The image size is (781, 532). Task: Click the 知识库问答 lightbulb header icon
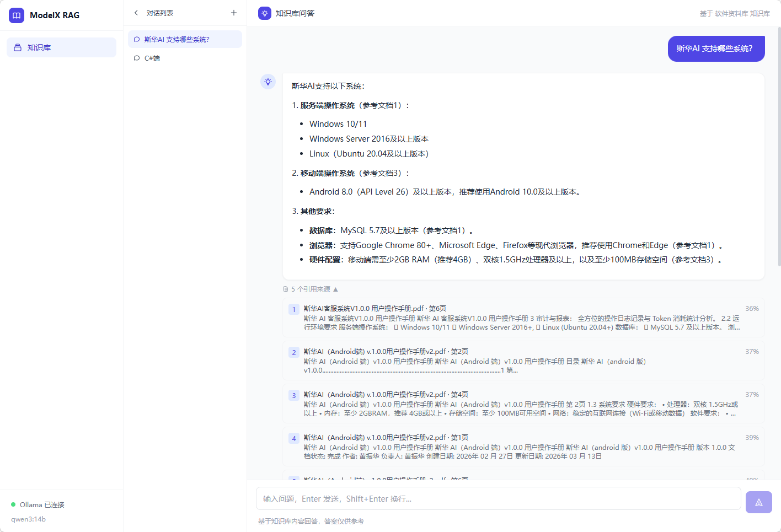(x=265, y=13)
